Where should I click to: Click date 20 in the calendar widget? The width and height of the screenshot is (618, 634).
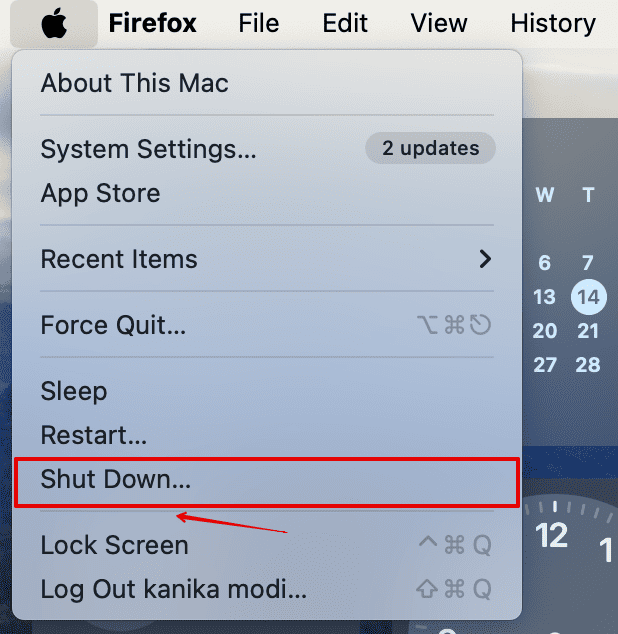tap(545, 331)
